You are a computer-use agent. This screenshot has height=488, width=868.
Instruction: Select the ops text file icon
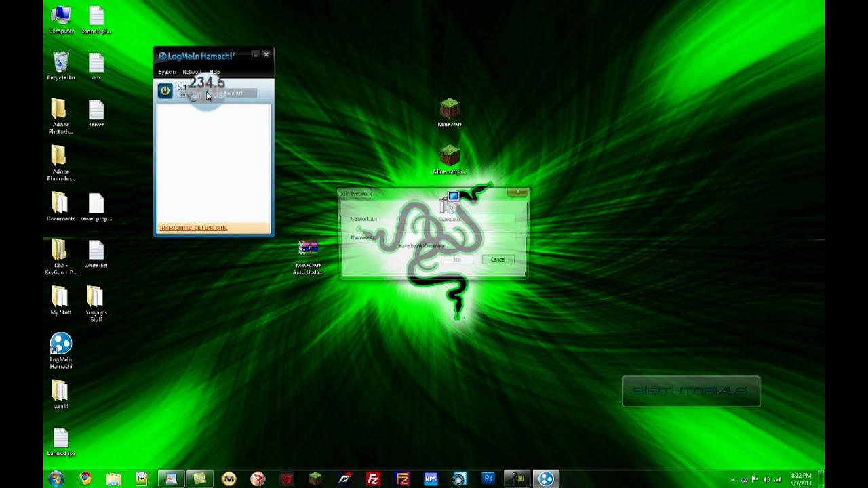pos(96,66)
